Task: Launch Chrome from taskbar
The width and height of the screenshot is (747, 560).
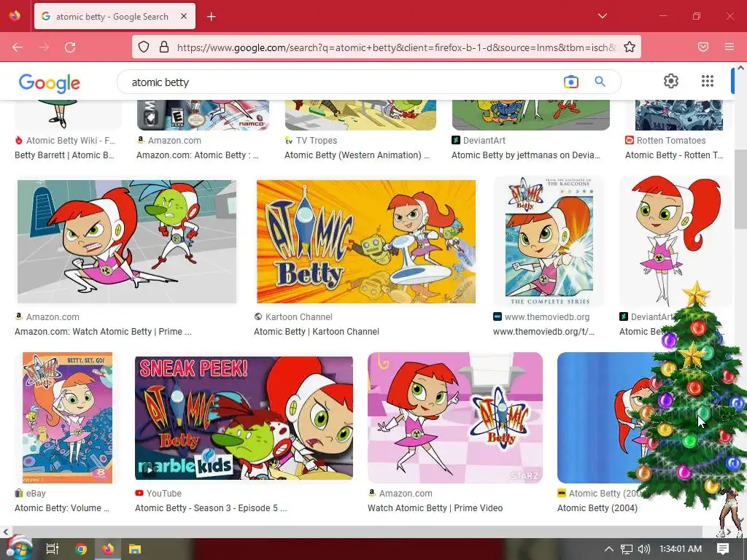Action: pos(81,549)
